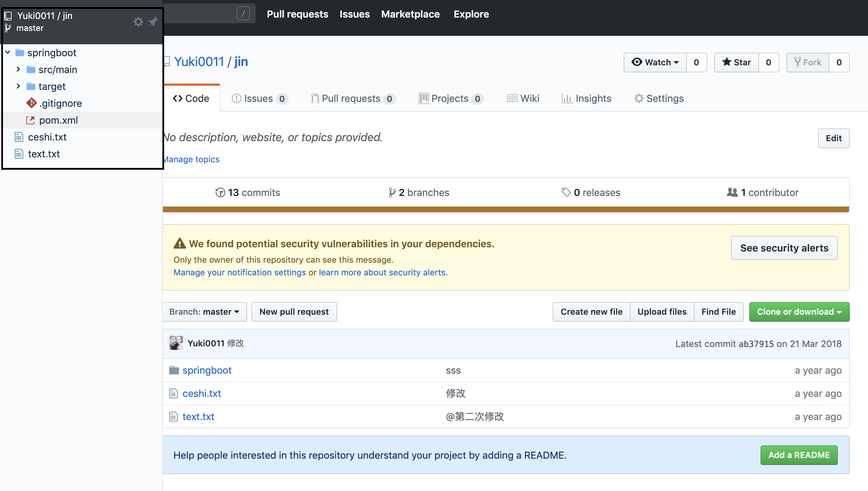Click the repository book icon beside Yuki0011 / jin in the sidebar
868x491 pixels.
[x=8, y=16]
